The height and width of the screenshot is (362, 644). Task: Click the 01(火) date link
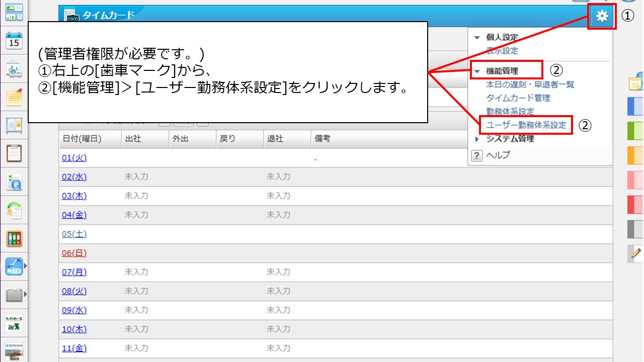coord(74,158)
